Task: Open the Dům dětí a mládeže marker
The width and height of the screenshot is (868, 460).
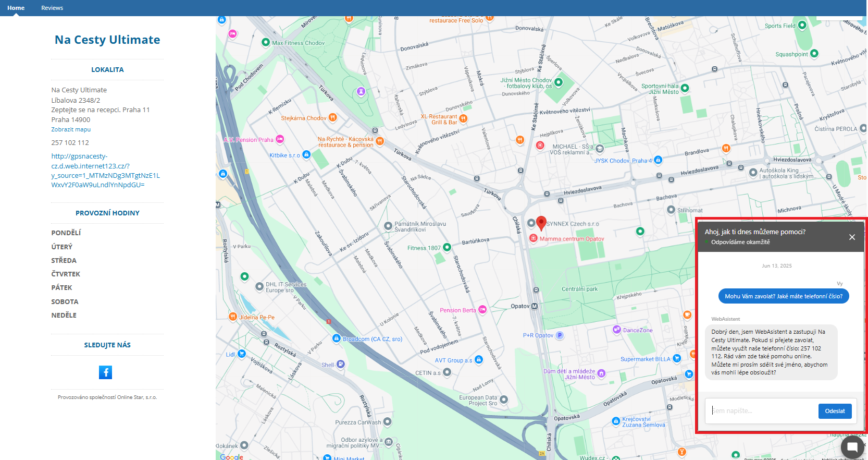Action: 602,373
